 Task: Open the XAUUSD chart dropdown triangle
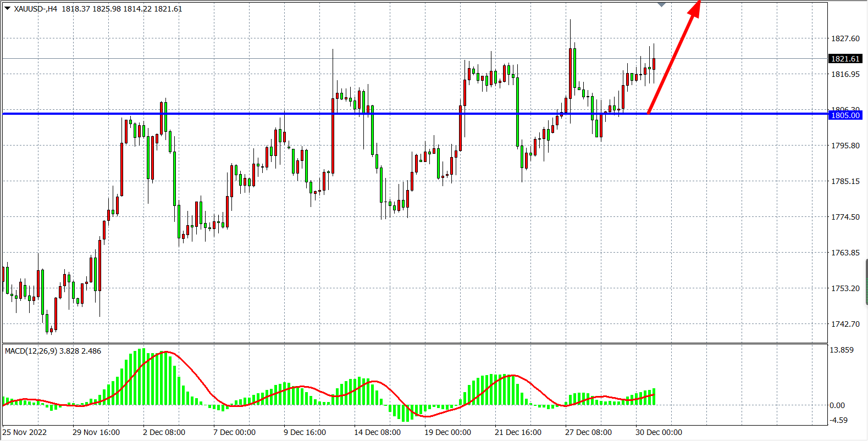[x=8, y=8]
